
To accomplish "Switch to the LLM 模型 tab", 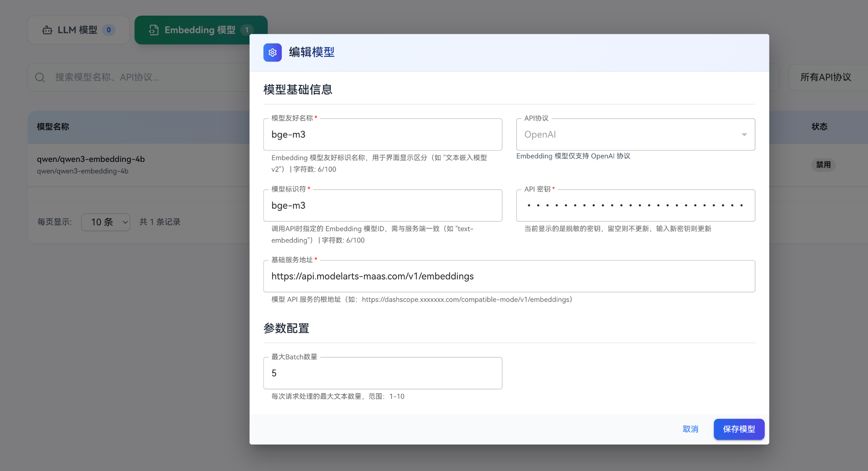I will [78, 30].
